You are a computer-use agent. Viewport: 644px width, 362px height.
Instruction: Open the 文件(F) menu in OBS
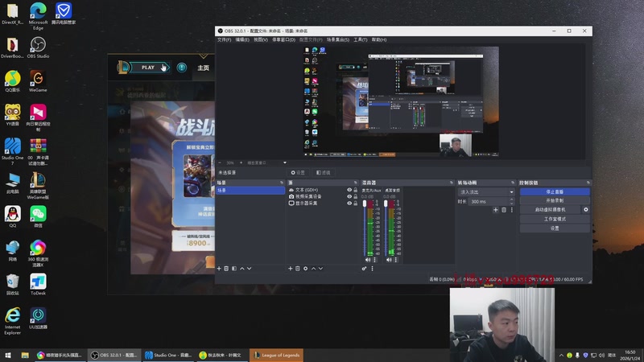pos(225,39)
